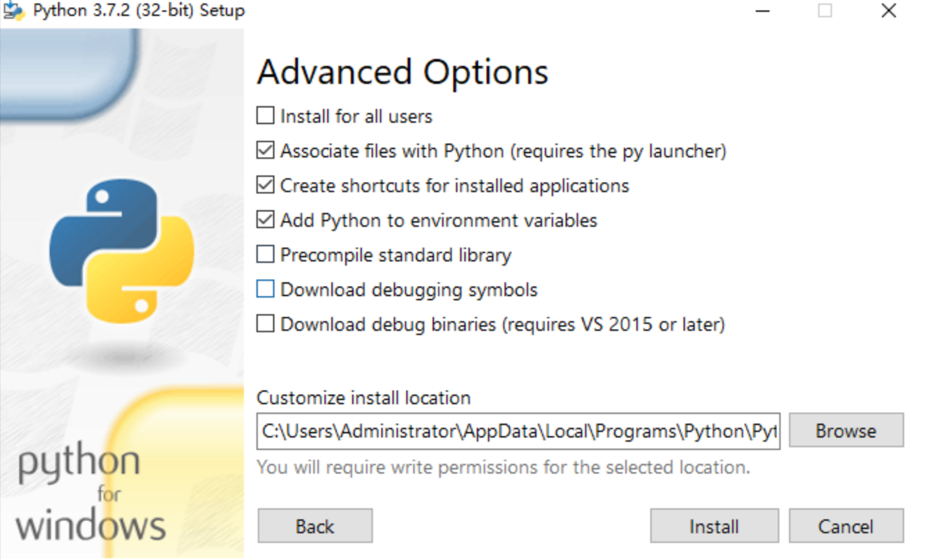Image resolution: width=931 pixels, height=560 pixels.
Task: Click the disabled maximize window button
Action: (x=825, y=11)
